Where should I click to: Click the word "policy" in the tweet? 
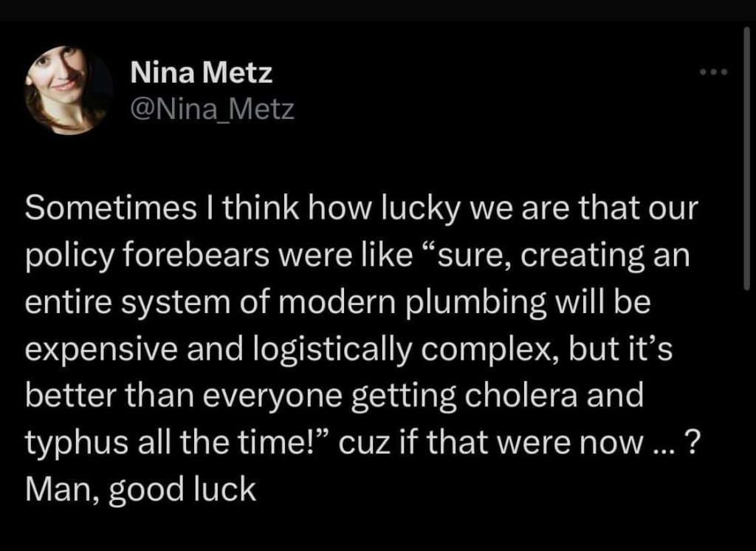66,257
